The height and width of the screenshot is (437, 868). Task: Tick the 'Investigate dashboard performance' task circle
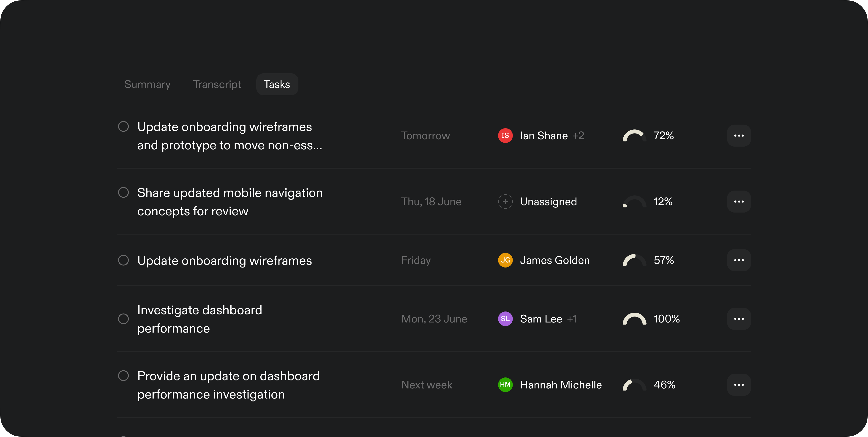(123, 319)
